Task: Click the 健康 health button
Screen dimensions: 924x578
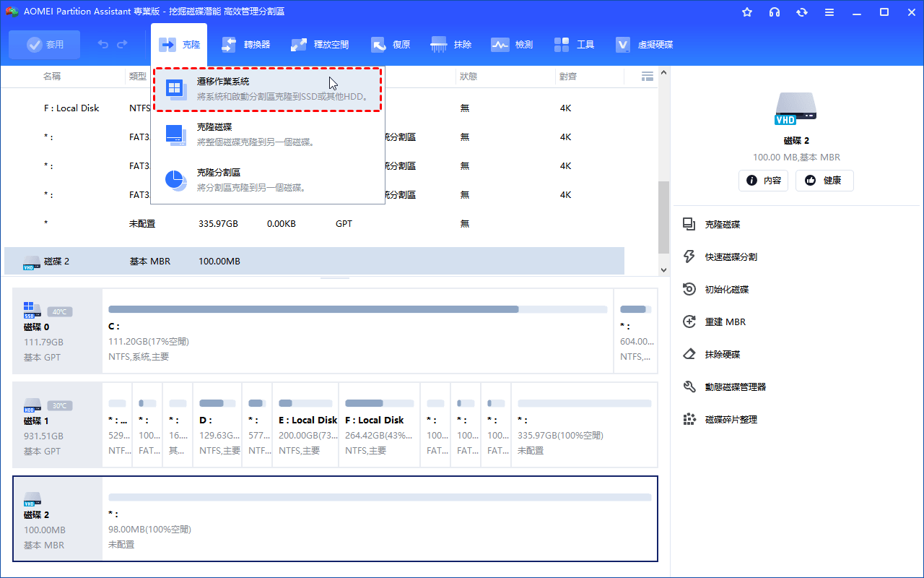Action: coord(824,181)
